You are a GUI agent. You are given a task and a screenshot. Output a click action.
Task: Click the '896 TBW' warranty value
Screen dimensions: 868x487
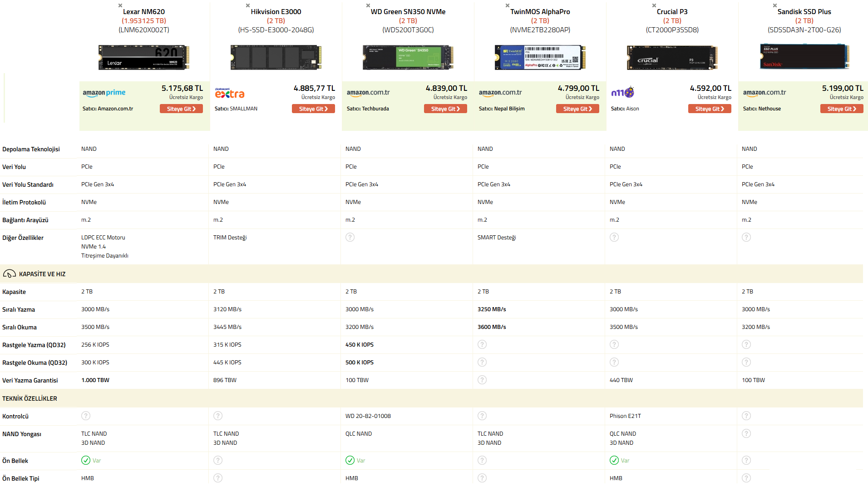tap(225, 380)
